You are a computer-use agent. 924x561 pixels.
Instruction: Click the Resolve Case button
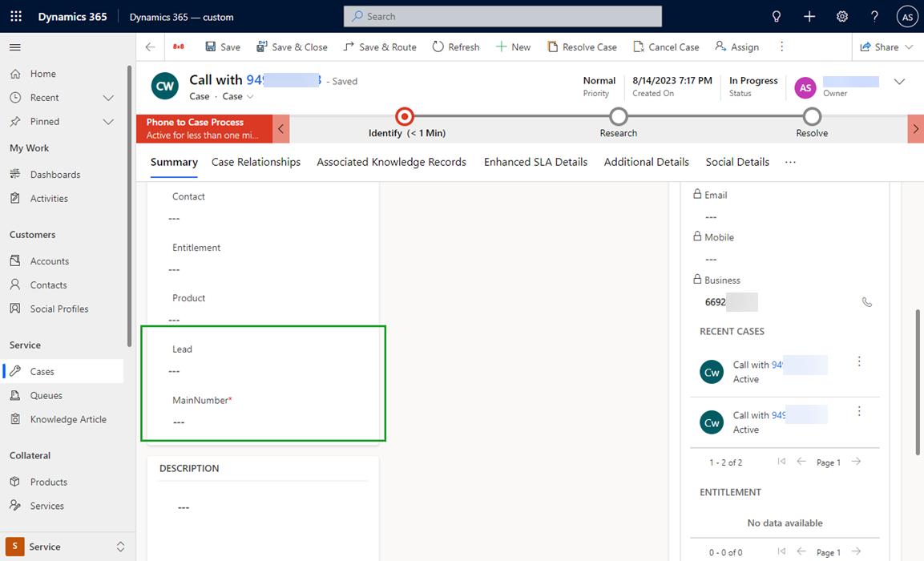pyautogui.click(x=582, y=46)
